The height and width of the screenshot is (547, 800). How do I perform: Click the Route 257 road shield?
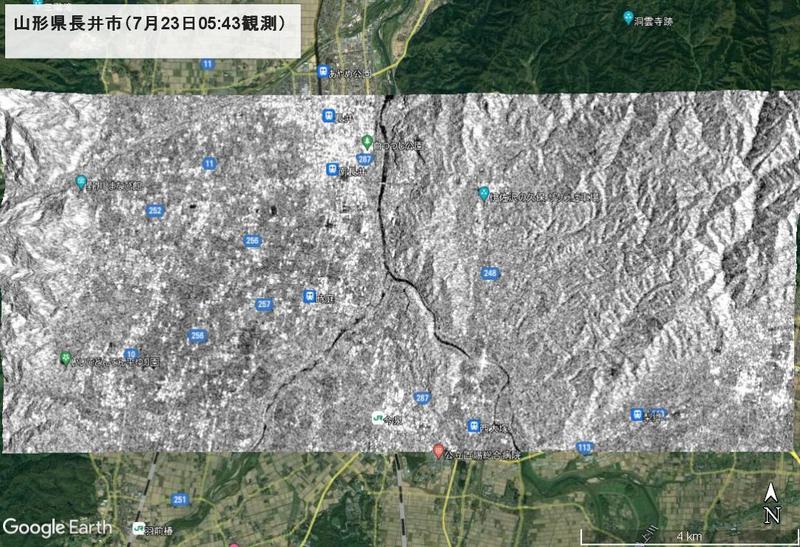coord(264,305)
